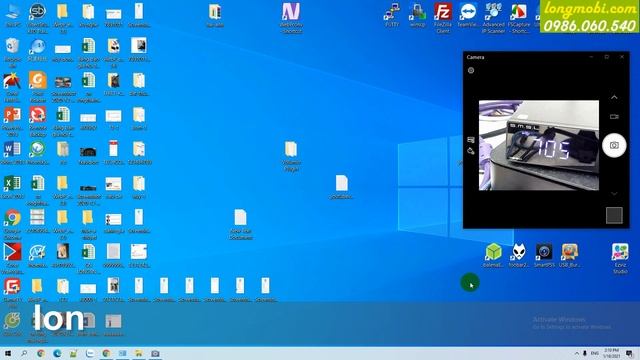
Task: Select the SmartPSS desktop shortcut
Action: (544, 256)
